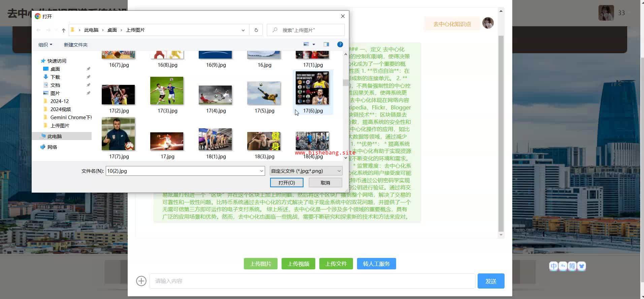This screenshot has width=644, height=299.
Task: Refresh the 上传图片 folder listing
Action: [x=256, y=30]
